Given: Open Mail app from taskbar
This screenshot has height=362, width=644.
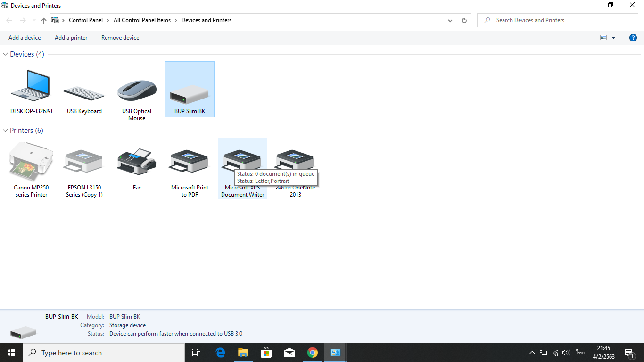Looking at the screenshot, I should point(289,353).
